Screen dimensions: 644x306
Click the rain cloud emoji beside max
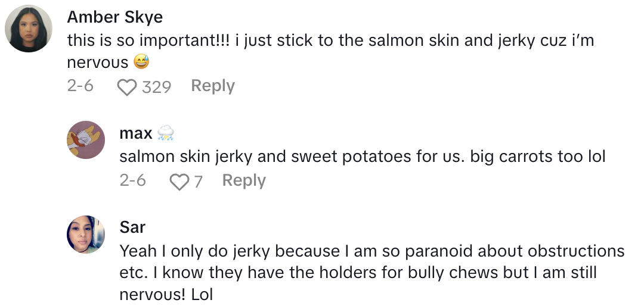166,133
